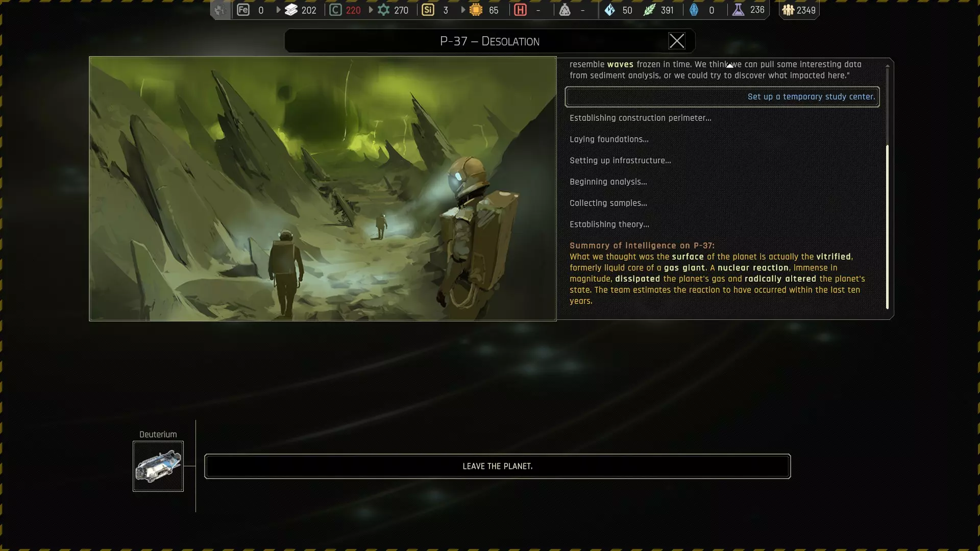Expand the arrow between iron and alloy
This screenshot has width=980, height=551.
click(278, 10)
